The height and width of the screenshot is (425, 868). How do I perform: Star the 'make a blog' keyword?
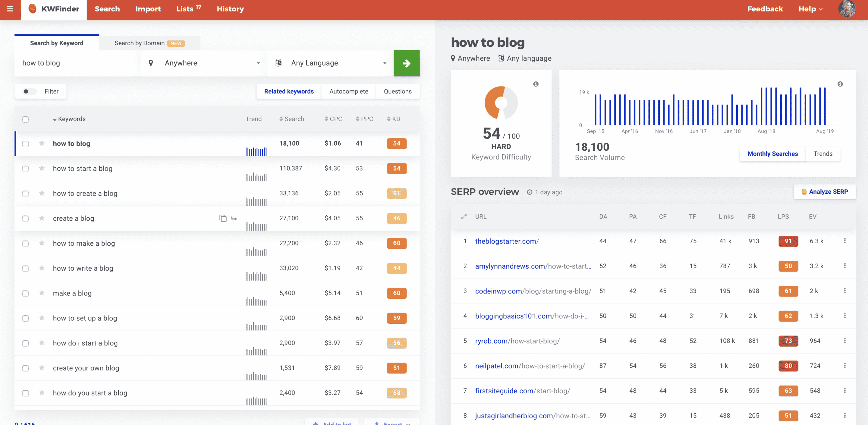coord(42,293)
